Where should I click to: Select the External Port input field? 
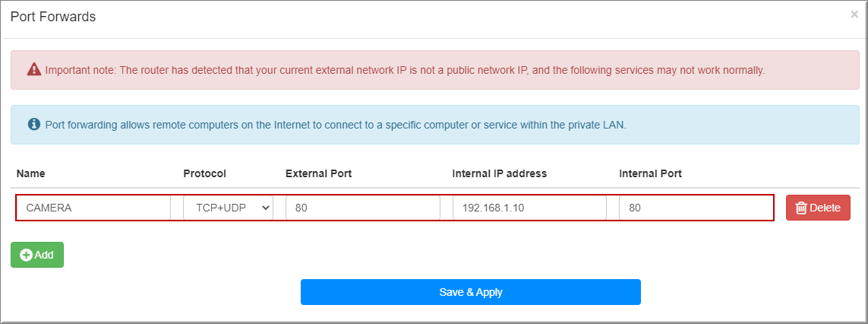(x=362, y=208)
